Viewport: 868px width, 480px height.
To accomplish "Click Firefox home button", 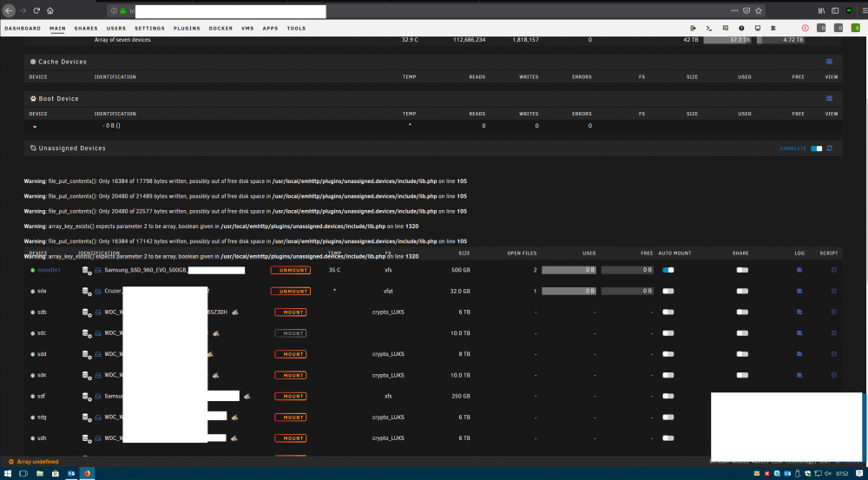I will coord(50,10).
